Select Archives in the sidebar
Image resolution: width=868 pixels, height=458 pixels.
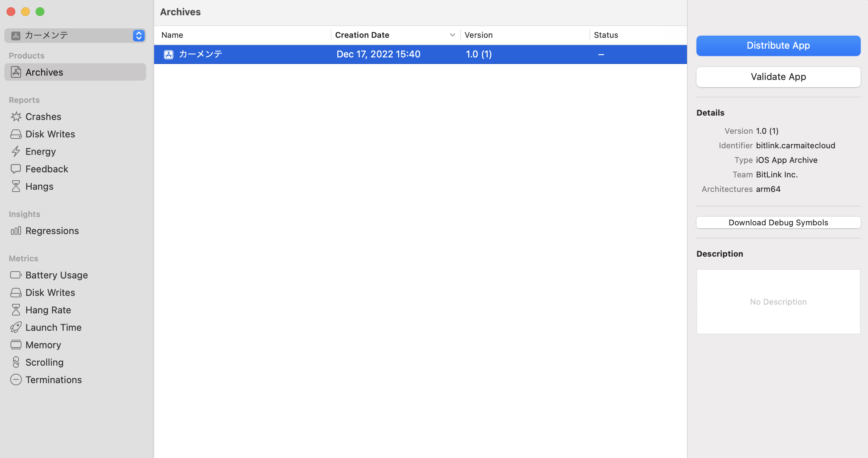click(x=44, y=72)
